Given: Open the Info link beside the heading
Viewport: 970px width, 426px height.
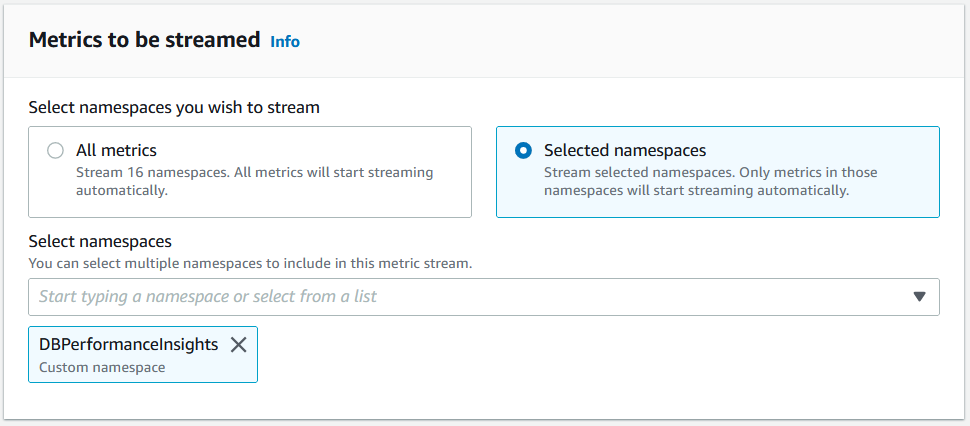Looking at the screenshot, I should pyautogui.click(x=285, y=41).
